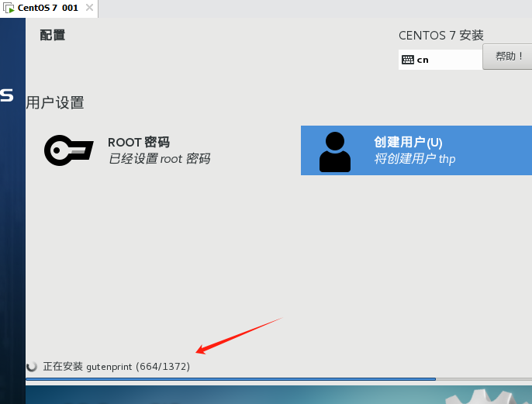
Task: Click the VM tab icon for CentOS 7 001
Action: click(9, 8)
